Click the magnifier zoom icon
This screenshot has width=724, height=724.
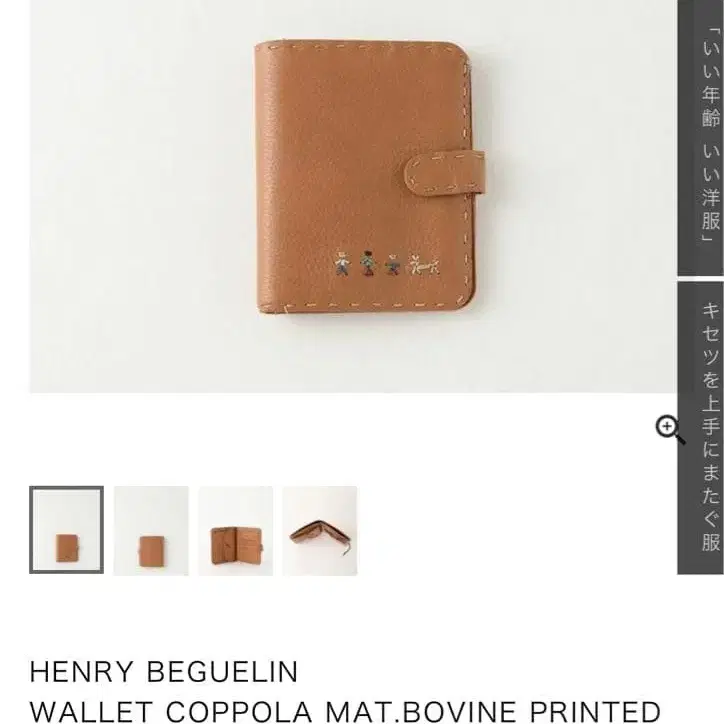[670, 429]
